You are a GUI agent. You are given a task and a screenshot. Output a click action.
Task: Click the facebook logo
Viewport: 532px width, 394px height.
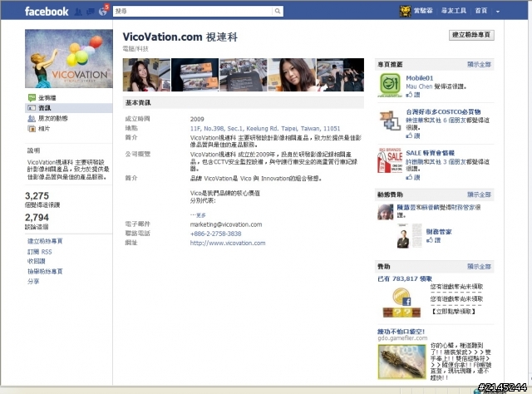click(47, 11)
